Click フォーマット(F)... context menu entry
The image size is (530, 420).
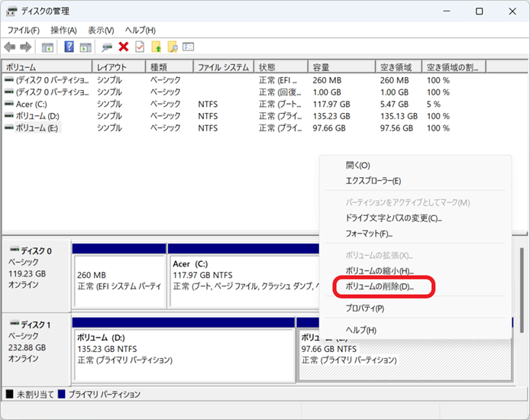pyautogui.click(x=369, y=234)
